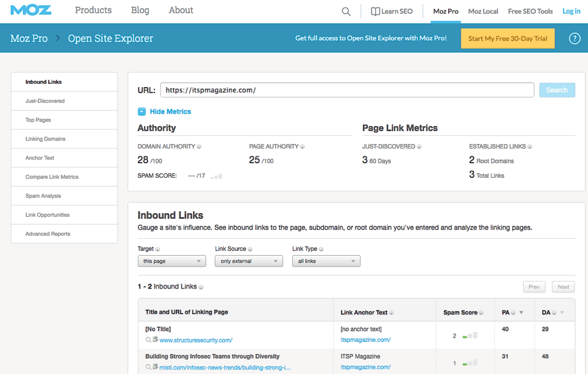The height and width of the screenshot is (374, 588).
Task: Click spam score bar in structuresecurity row
Action: pos(470,336)
